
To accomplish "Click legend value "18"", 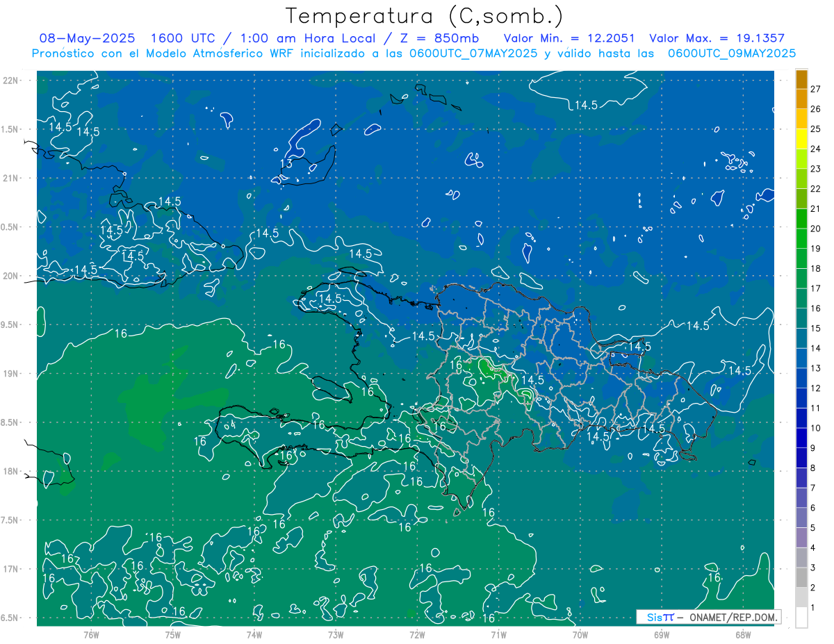I will [x=816, y=268].
